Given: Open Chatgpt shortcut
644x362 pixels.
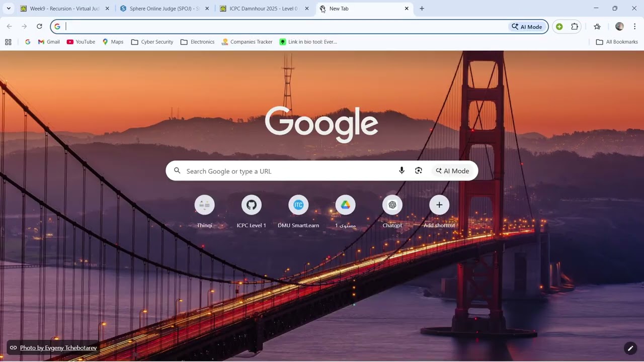Looking at the screenshot, I should coord(392,212).
